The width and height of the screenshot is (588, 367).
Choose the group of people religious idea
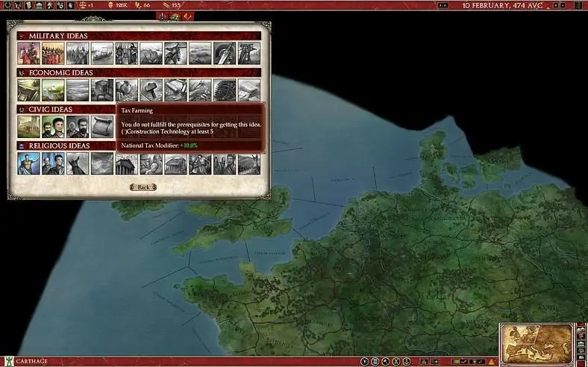[225, 164]
